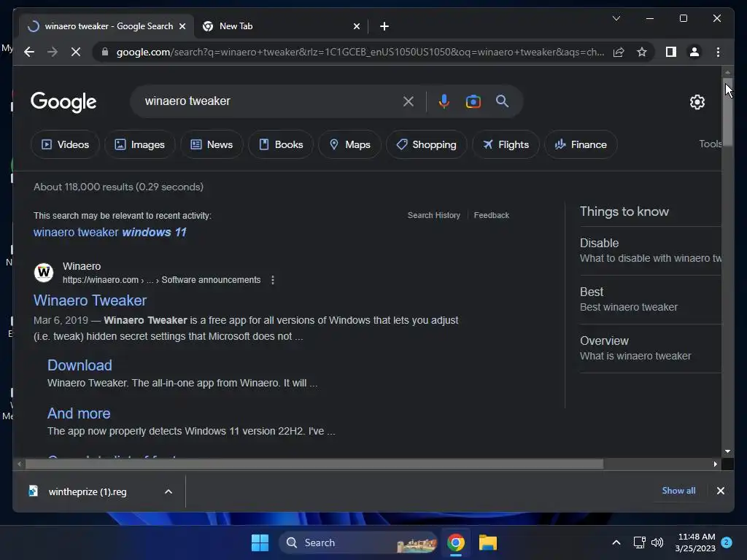Clear the Google search box
The height and width of the screenshot is (560, 747).
pos(409,101)
